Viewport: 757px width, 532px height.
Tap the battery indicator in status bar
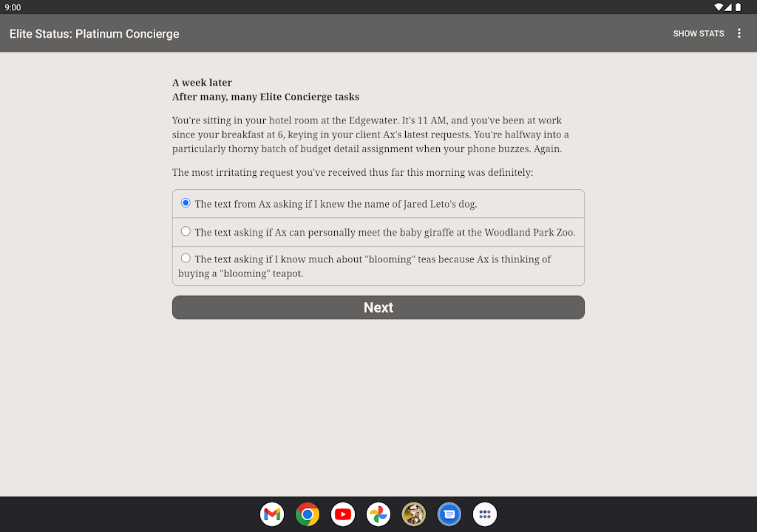pyautogui.click(x=737, y=7)
